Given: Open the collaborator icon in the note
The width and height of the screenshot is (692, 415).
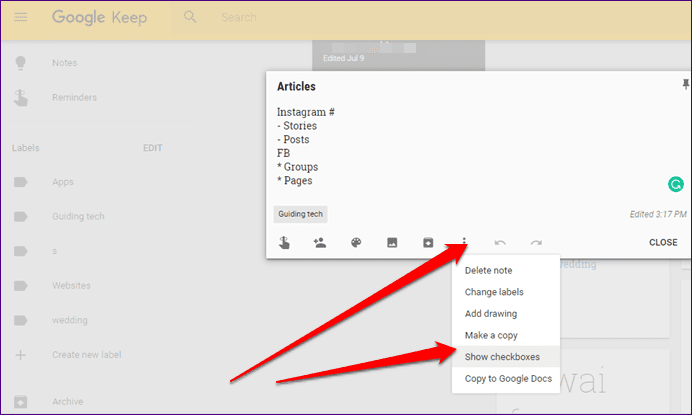Looking at the screenshot, I should click(320, 242).
